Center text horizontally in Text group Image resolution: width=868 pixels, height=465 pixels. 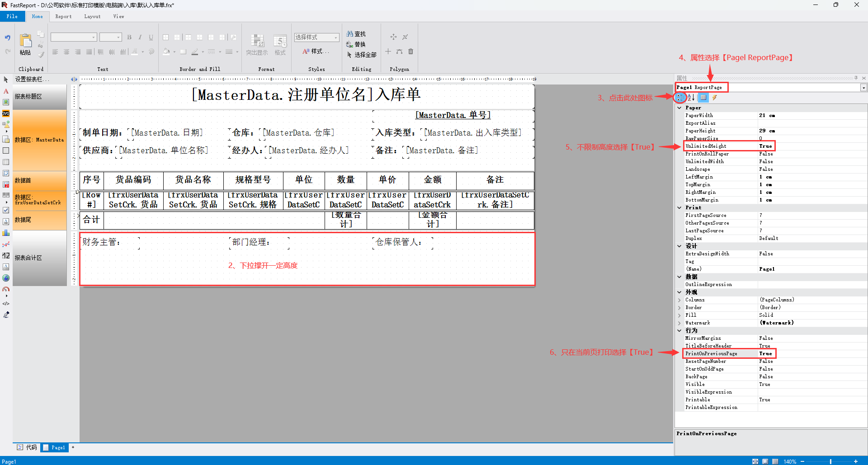click(66, 52)
